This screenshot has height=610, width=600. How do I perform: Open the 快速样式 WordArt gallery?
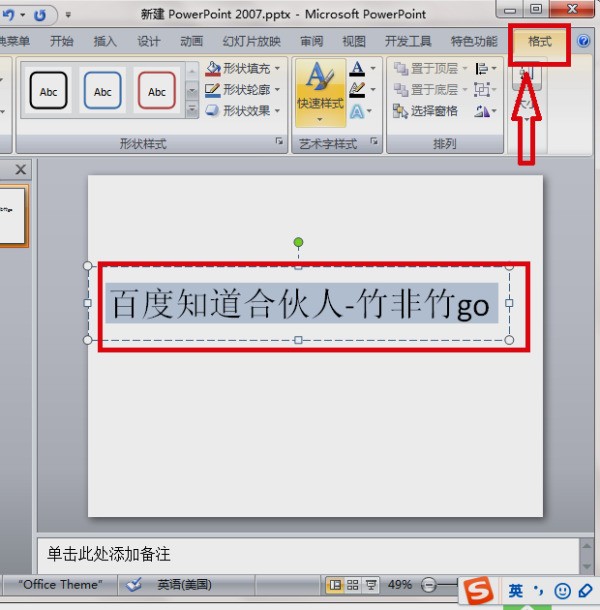(320, 93)
